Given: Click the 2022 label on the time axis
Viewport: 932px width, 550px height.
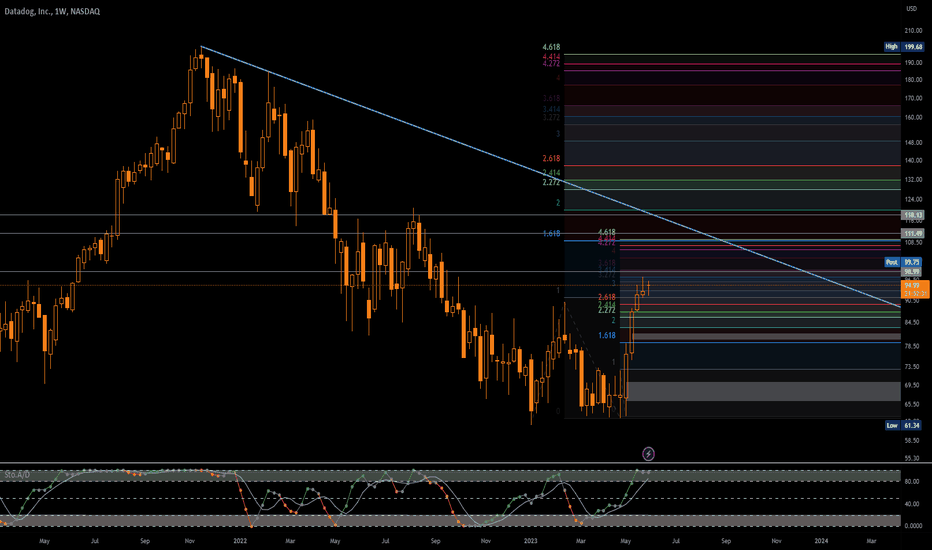Looking at the screenshot, I should [240, 541].
